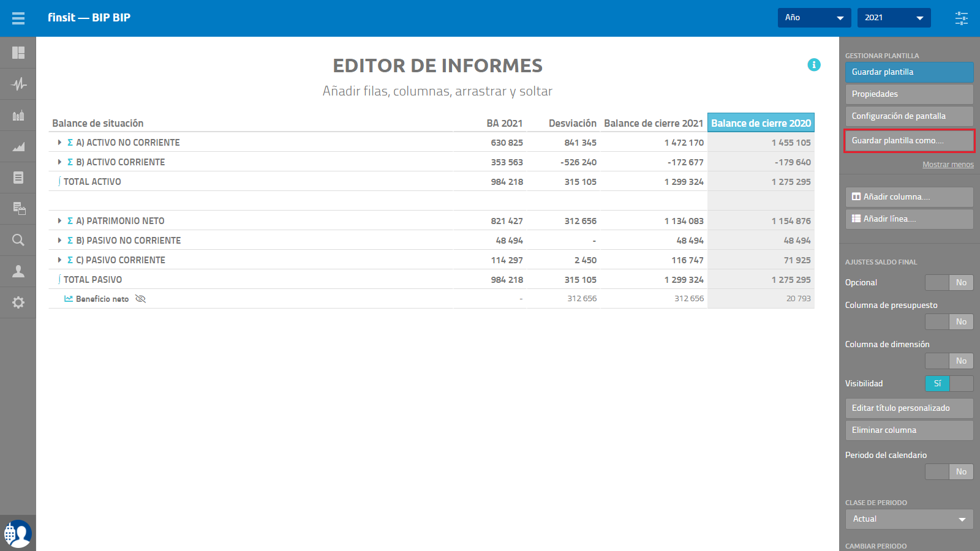
Task: Open the Clase de periodo Actual dropdown
Action: coord(909,519)
